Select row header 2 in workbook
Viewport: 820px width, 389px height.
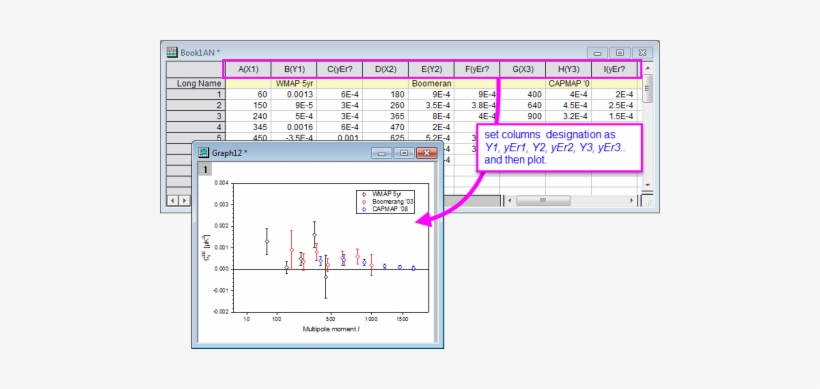196,105
